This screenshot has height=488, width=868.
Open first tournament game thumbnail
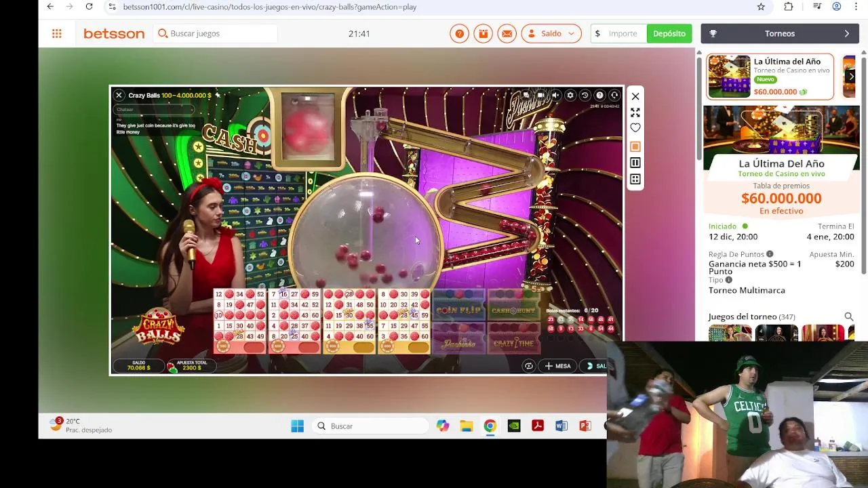tap(730, 333)
